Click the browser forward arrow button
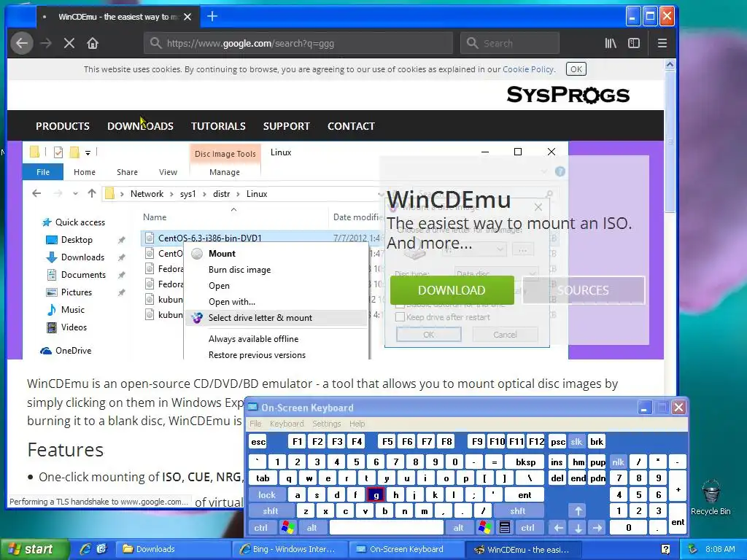 tap(46, 43)
